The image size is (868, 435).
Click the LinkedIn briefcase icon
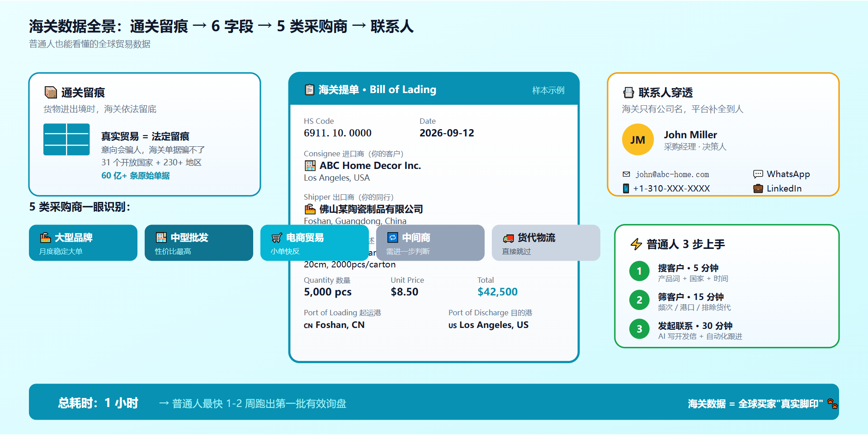[758, 188]
